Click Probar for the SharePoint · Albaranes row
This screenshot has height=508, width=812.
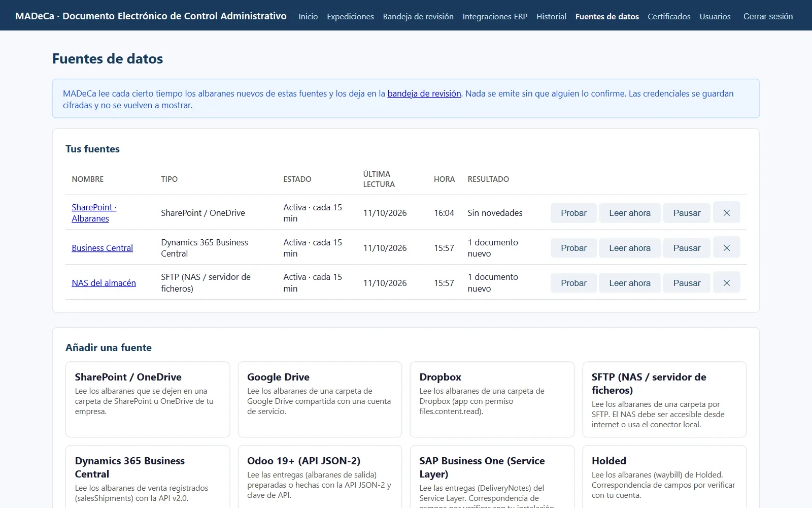[573, 213]
